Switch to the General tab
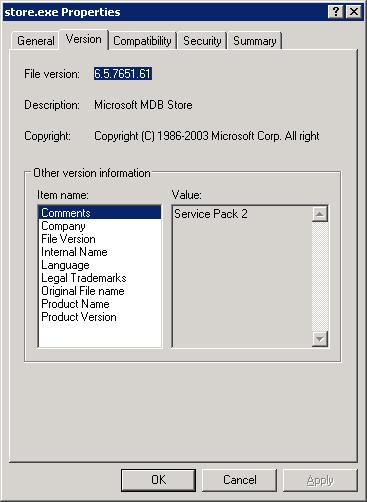 36,41
